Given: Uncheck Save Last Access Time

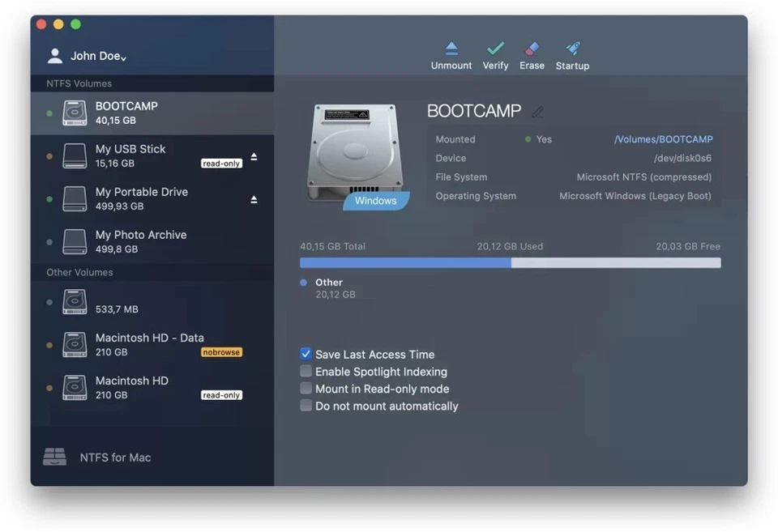Looking at the screenshot, I should pyautogui.click(x=306, y=354).
